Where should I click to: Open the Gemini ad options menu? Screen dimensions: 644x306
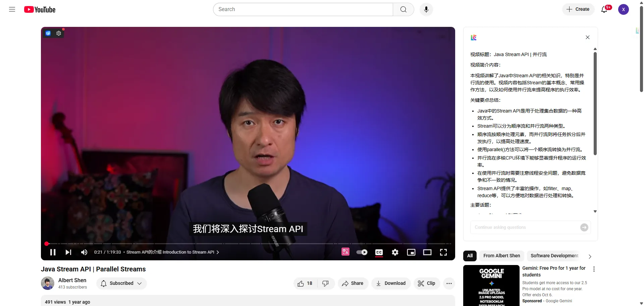[594, 269]
